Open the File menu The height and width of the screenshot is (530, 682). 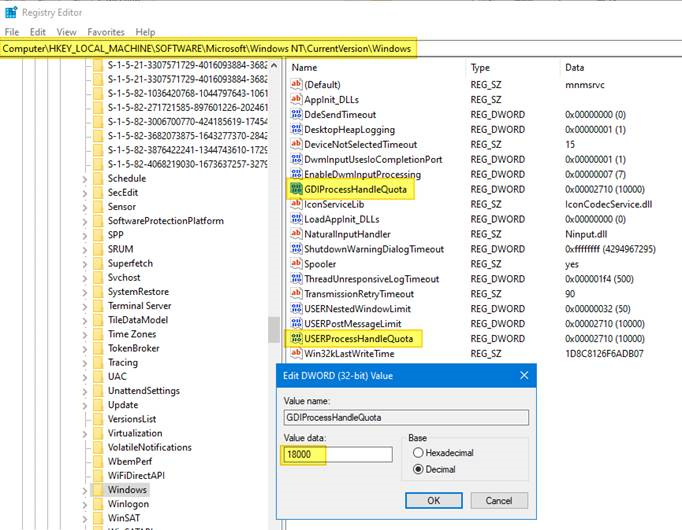(12, 32)
